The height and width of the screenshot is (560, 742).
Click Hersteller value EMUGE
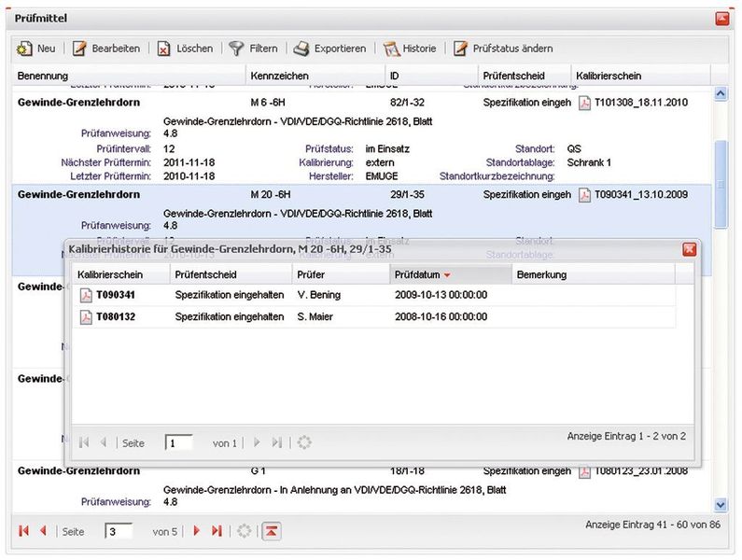click(382, 176)
